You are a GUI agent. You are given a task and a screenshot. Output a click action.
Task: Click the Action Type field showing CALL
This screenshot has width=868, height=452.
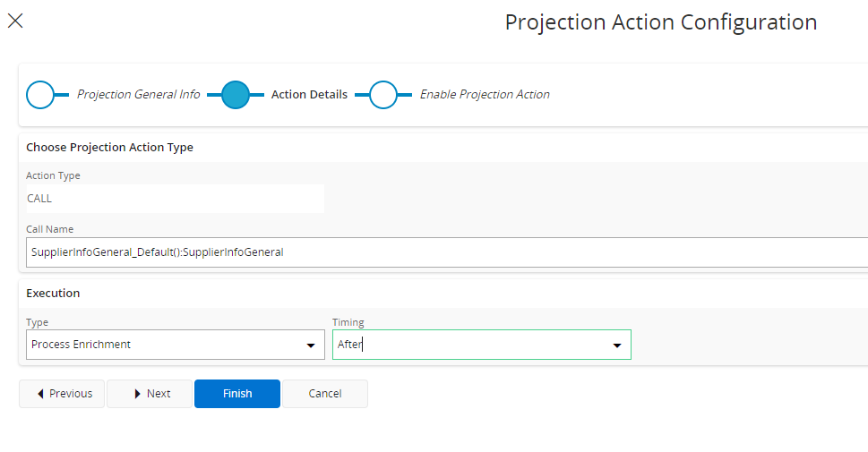(175, 199)
